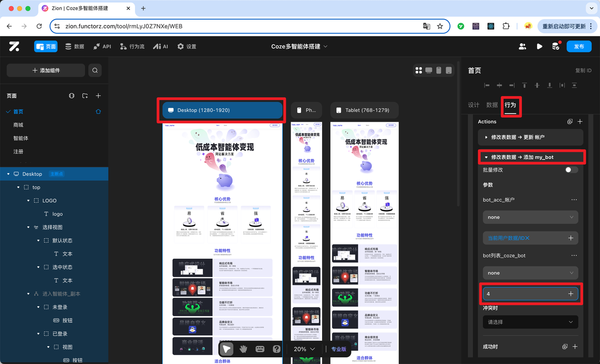This screenshot has height=364, width=600.
Task: Click the search icon beside 添加组件
Action: click(x=95, y=70)
